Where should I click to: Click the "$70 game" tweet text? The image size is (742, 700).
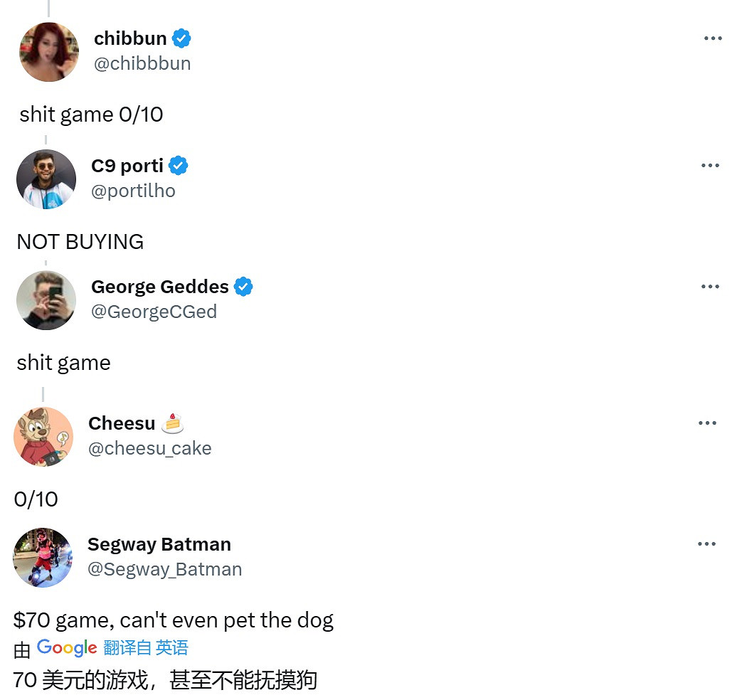click(173, 620)
